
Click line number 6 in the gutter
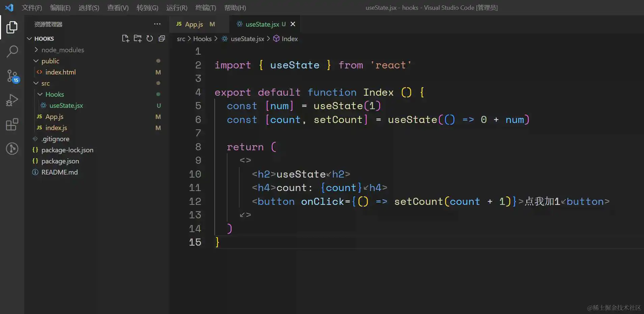(x=198, y=120)
